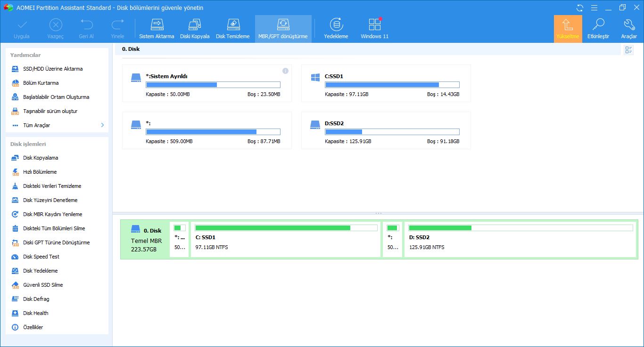Choose Diski GPT Türüne Dönüştürme
This screenshot has width=644, height=347.
pyautogui.click(x=56, y=242)
